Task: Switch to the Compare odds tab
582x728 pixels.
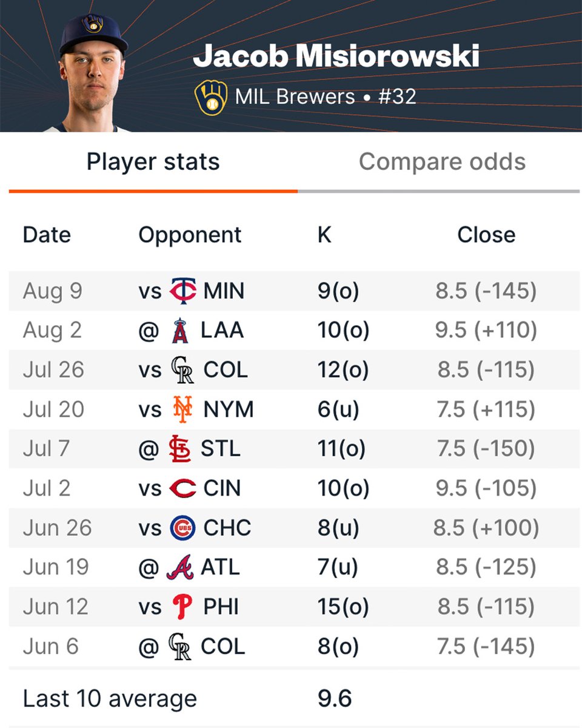Action: 442,162
